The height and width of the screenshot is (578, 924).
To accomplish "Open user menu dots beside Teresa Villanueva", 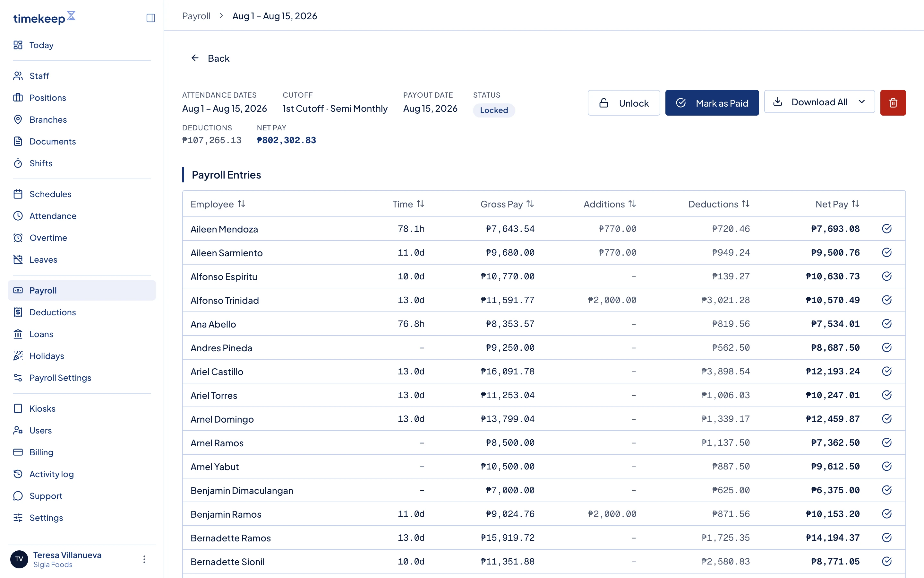I will (x=144, y=559).
